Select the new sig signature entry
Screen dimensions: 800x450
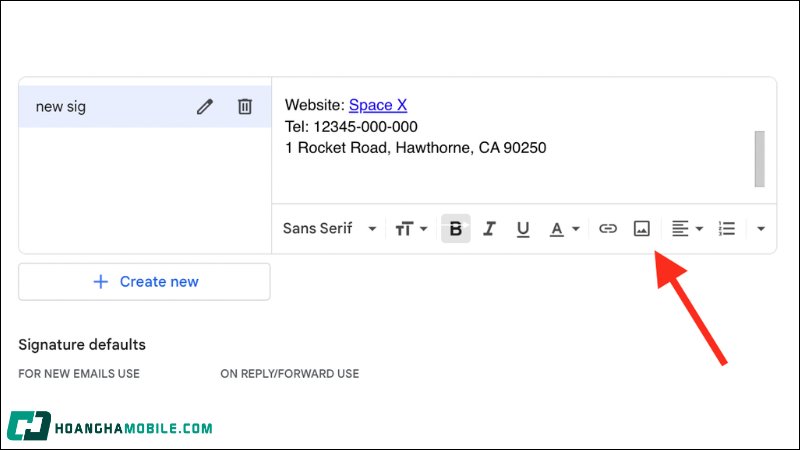(100, 107)
